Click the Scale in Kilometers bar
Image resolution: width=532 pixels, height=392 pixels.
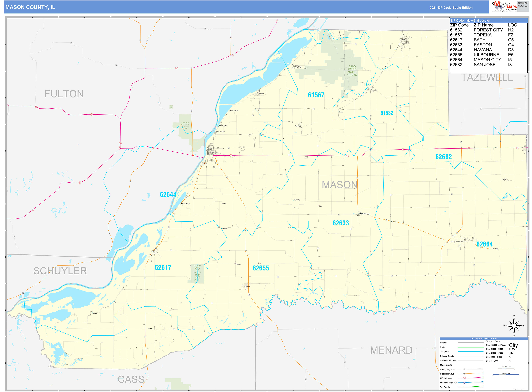point(506,368)
